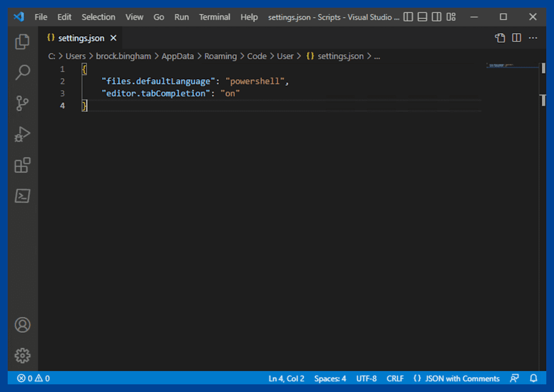Click CRLF end of line selector
The height and width of the screenshot is (392, 554).
click(395, 378)
